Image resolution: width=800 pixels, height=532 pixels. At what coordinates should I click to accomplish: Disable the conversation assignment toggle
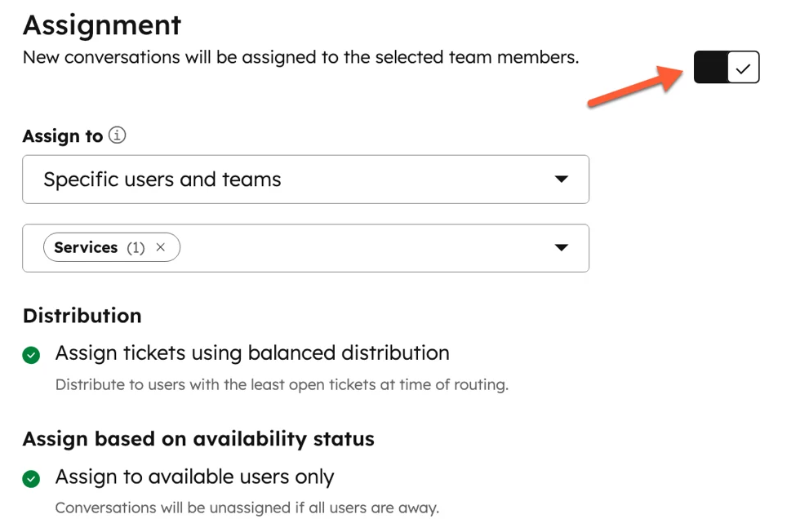tap(726, 67)
